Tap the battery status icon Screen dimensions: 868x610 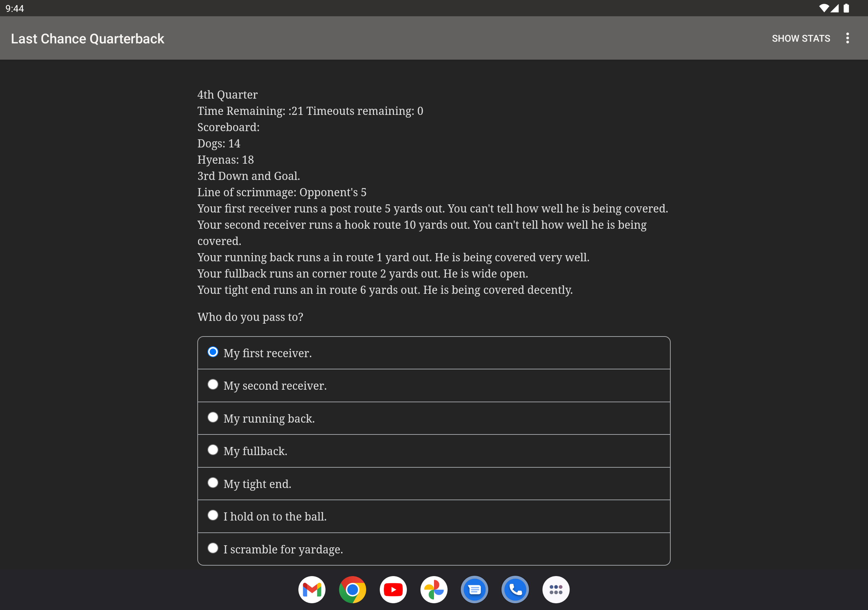pyautogui.click(x=846, y=8)
